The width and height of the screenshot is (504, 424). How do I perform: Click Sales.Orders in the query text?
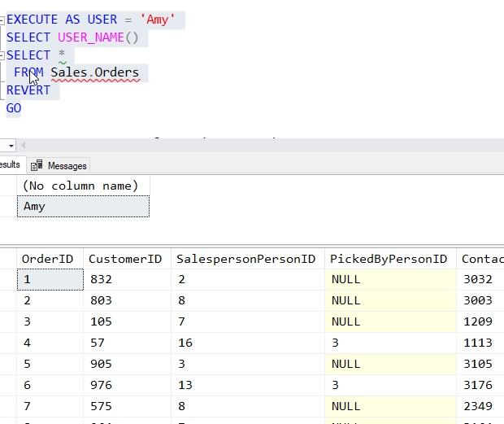94,72
